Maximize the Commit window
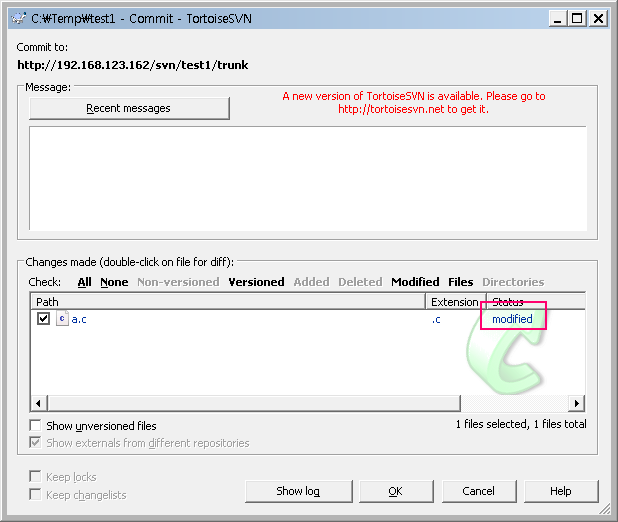 (577, 19)
